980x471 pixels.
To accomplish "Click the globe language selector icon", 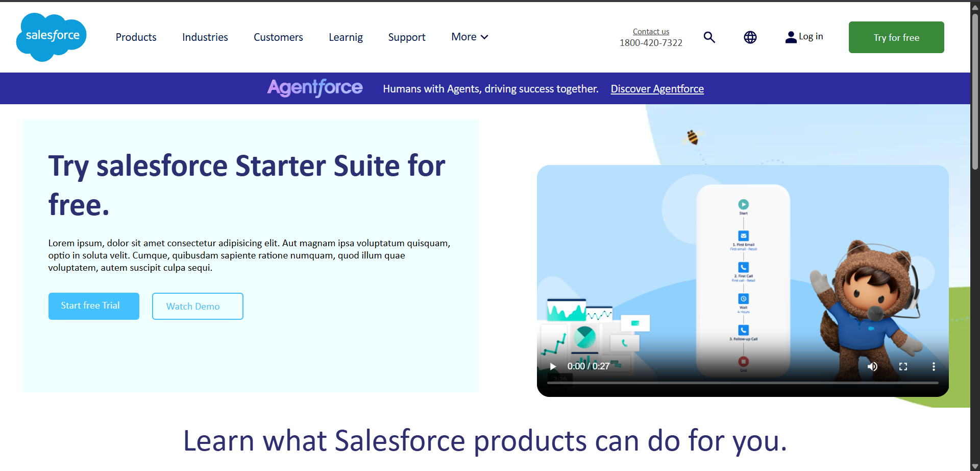I will coord(750,37).
